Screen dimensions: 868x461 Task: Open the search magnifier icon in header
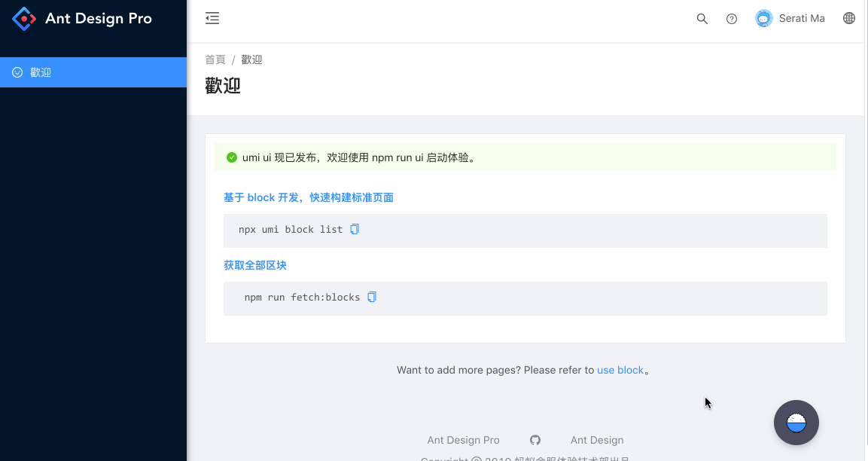[702, 19]
